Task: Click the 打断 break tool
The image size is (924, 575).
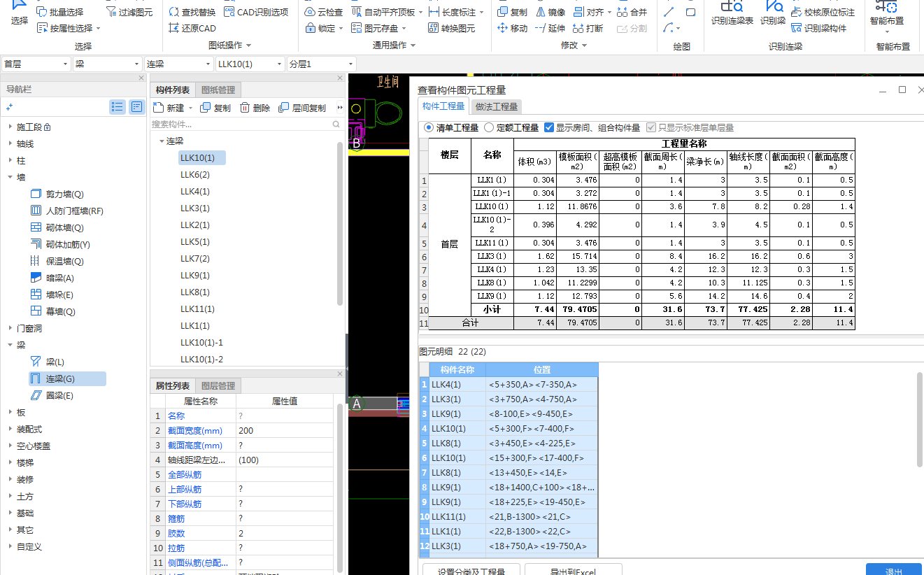Action: [588, 28]
